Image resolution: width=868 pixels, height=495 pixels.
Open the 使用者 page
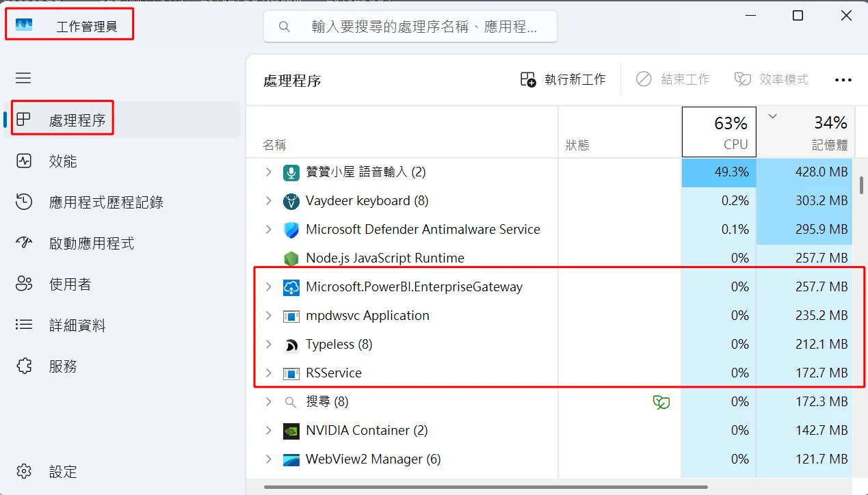(122, 284)
